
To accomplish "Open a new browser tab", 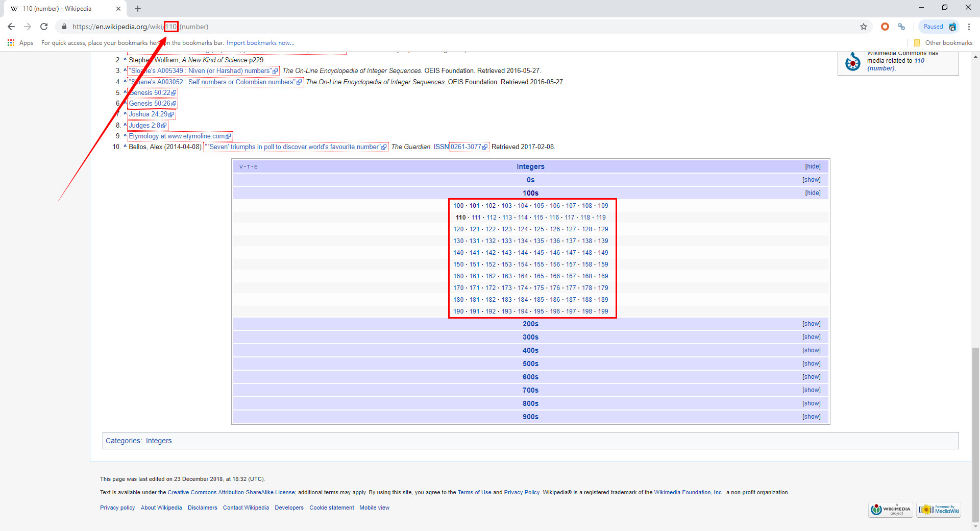I will (x=138, y=9).
